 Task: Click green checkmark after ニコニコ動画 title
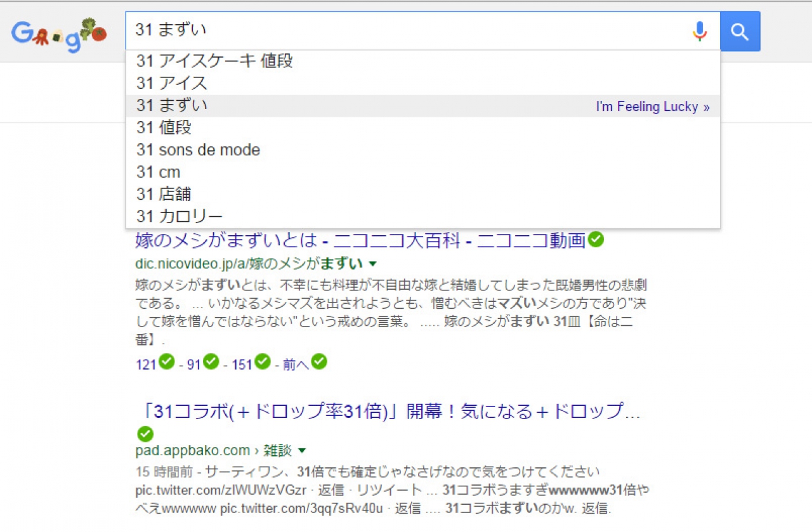[x=596, y=240]
